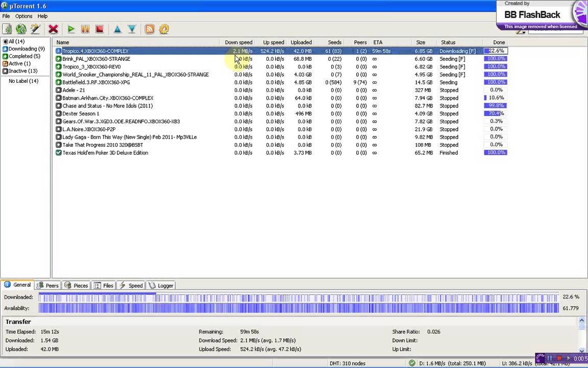
Task: Click scroll up arrow of the Transfer panel
Action: coord(582,320)
